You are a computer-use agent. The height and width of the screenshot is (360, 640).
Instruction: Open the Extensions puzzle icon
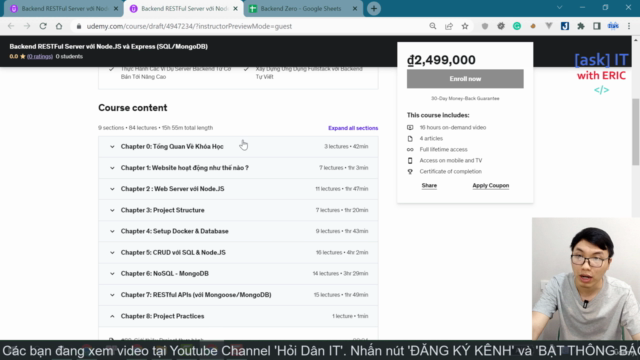581,26
